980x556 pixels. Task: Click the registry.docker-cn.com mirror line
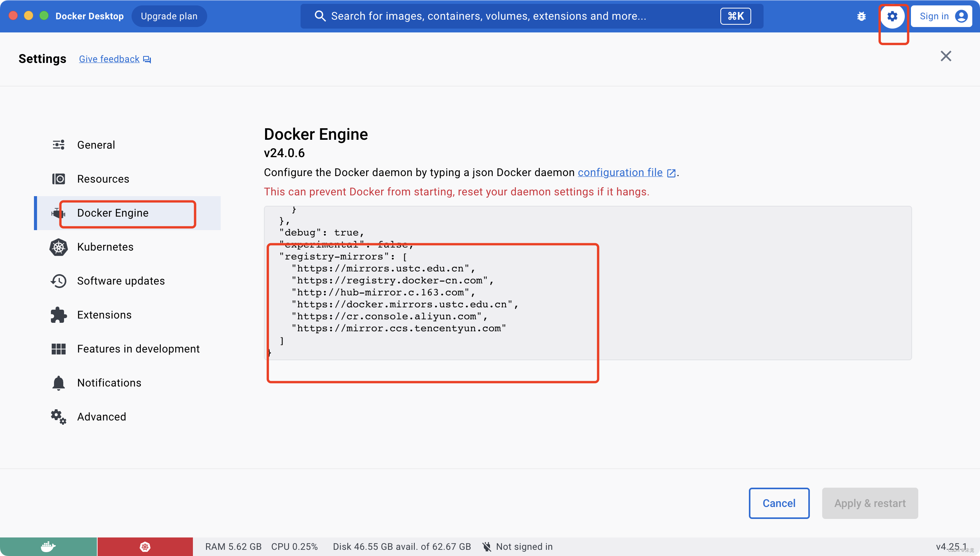[x=392, y=281]
